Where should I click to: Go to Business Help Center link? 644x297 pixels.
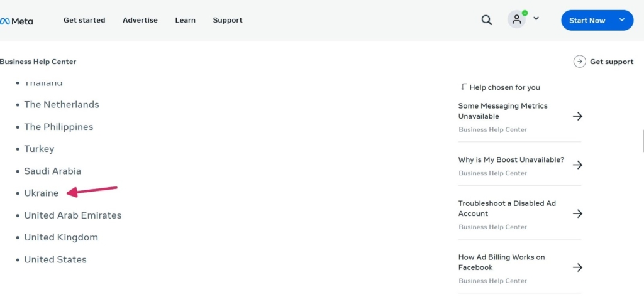point(38,62)
